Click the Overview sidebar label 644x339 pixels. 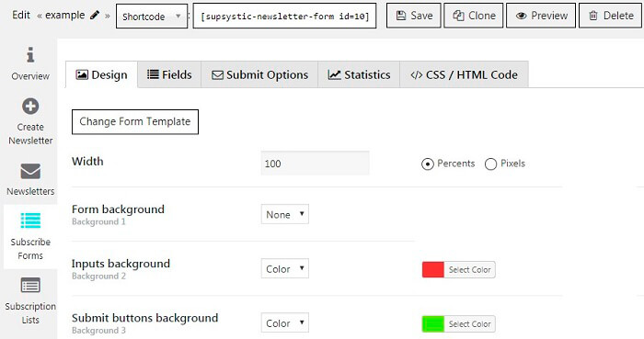tap(30, 76)
